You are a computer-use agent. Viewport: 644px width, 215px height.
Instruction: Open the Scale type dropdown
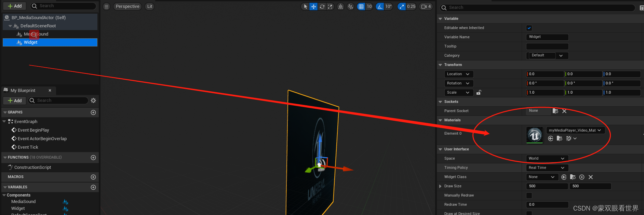[459, 93]
